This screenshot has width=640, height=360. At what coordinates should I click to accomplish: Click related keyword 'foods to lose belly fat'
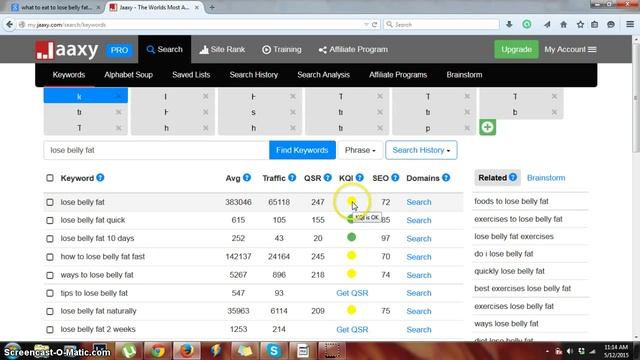coord(511,201)
